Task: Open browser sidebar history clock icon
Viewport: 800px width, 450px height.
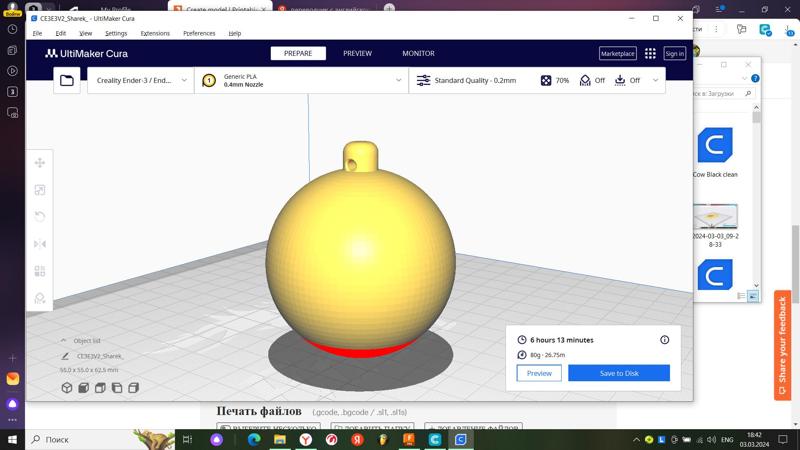Action: point(12,29)
